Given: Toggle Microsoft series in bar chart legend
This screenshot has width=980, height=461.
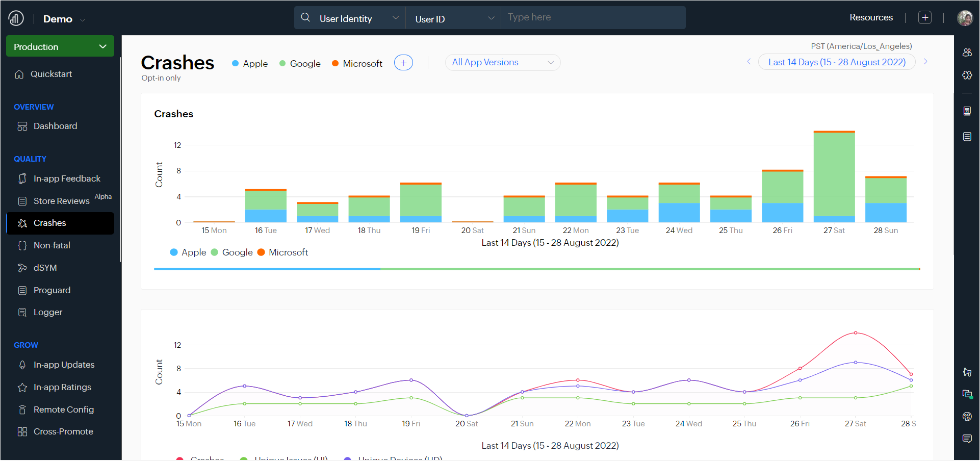Looking at the screenshot, I should pyautogui.click(x=283, y=252).
